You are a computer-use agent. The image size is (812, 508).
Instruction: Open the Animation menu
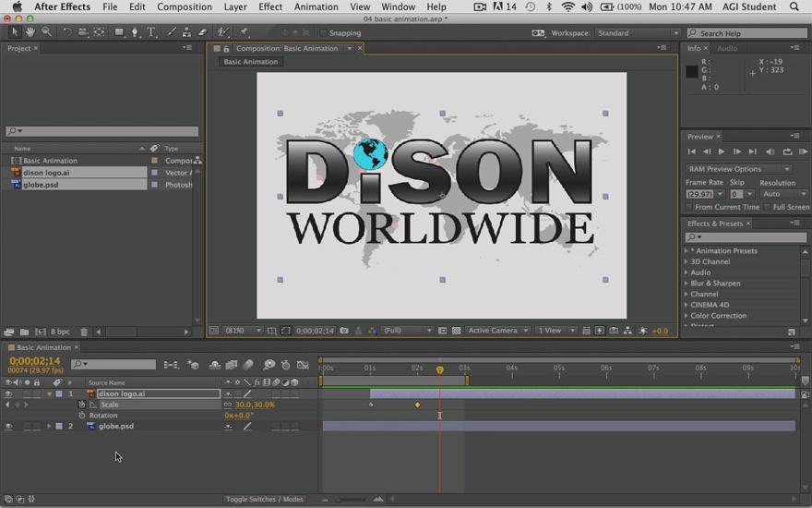pos(316,6)
